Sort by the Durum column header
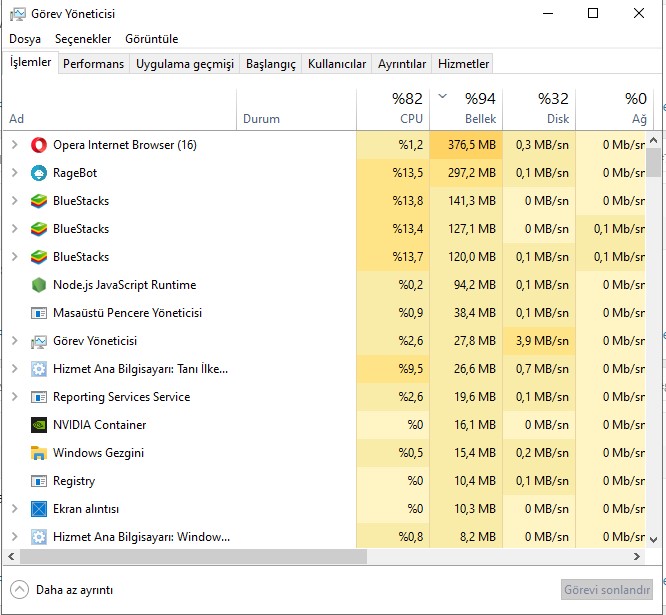The height and width of the screenshot is (615, 666). pyautogui.click(x=296, y=109)
